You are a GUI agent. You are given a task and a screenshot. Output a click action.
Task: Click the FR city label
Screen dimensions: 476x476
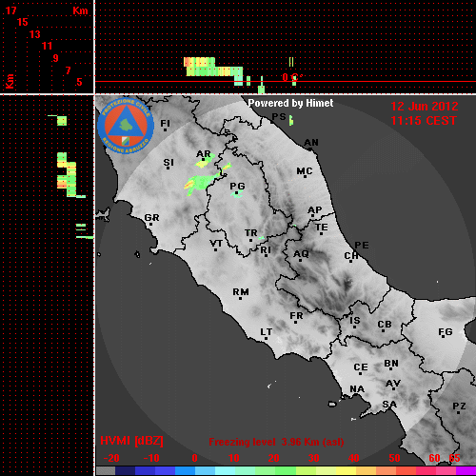pos(296,316)
